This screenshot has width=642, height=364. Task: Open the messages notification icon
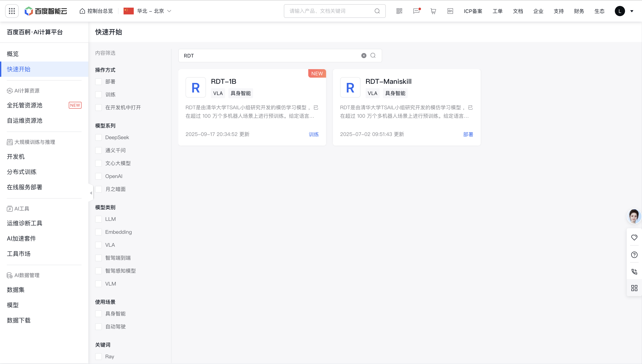416,11
